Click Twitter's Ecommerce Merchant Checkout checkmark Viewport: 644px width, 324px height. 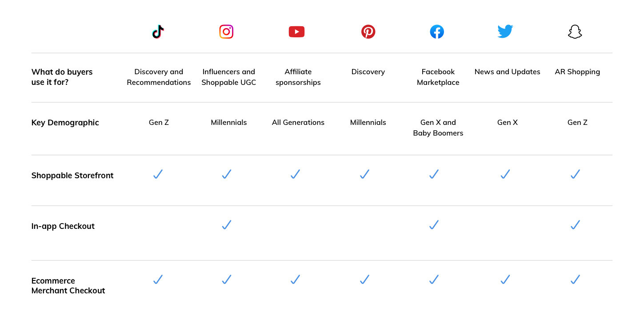[x=505, y=280]
